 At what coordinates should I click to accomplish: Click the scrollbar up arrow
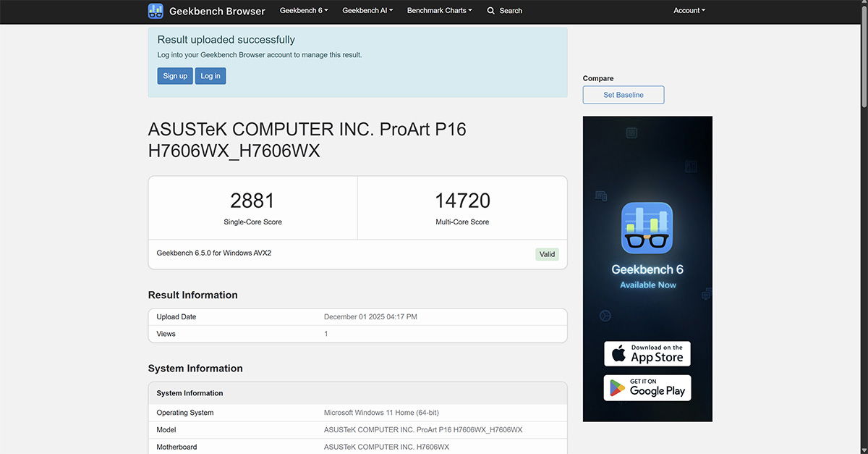point(863,4)
